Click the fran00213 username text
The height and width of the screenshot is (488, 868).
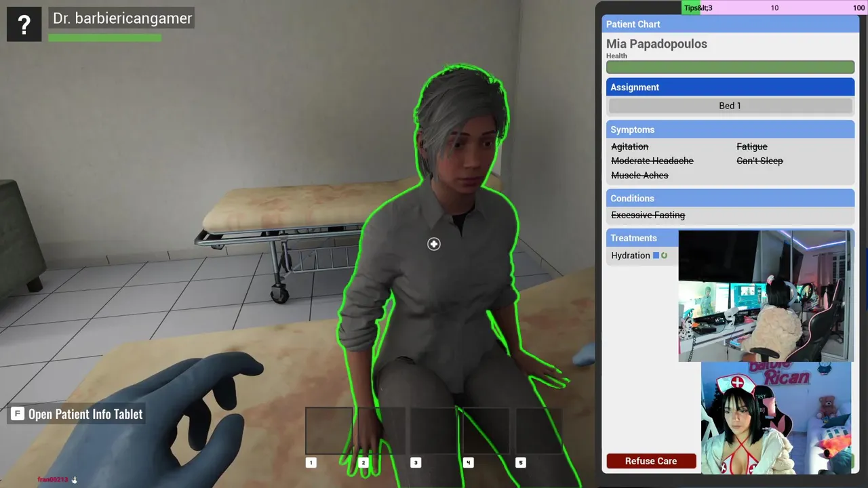(53, 480)
